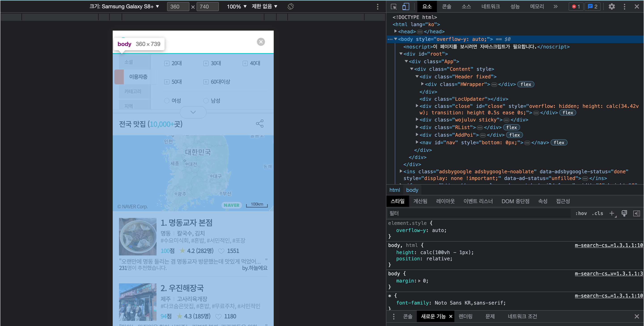This screenshot has width=644, height=326.
Task: Click the inspect element picker icon
Action: pos(394,7)
